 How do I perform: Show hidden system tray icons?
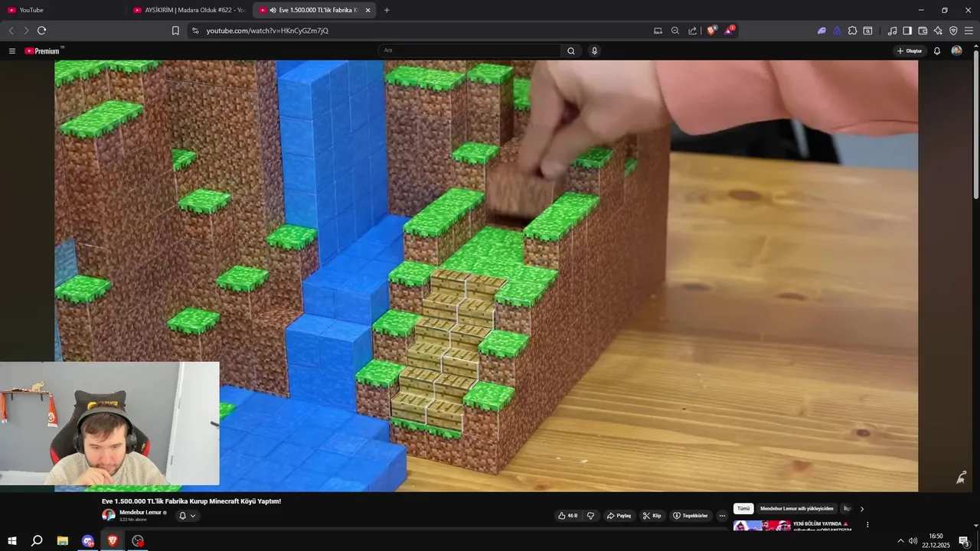900,541
